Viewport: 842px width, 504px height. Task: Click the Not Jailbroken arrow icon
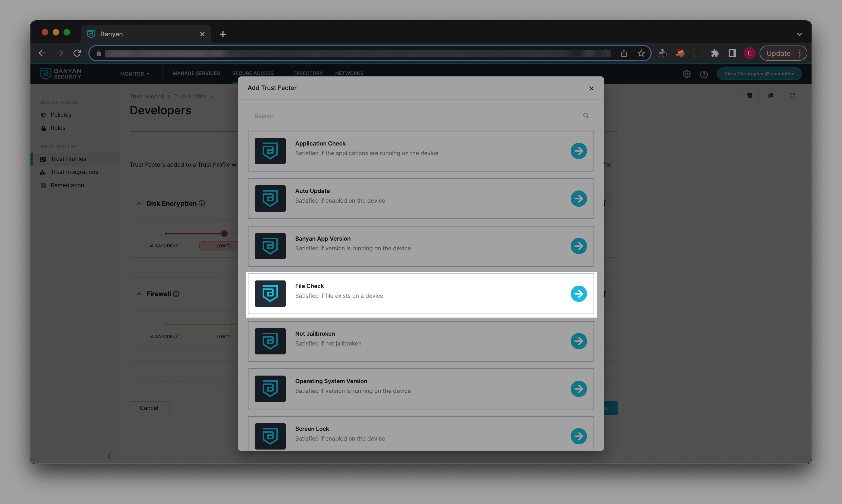(579, 341)
